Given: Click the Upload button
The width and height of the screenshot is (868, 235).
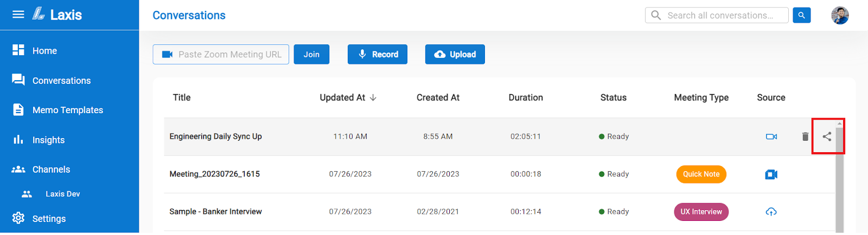Looking at the screenshot, I should pos(455,54).
